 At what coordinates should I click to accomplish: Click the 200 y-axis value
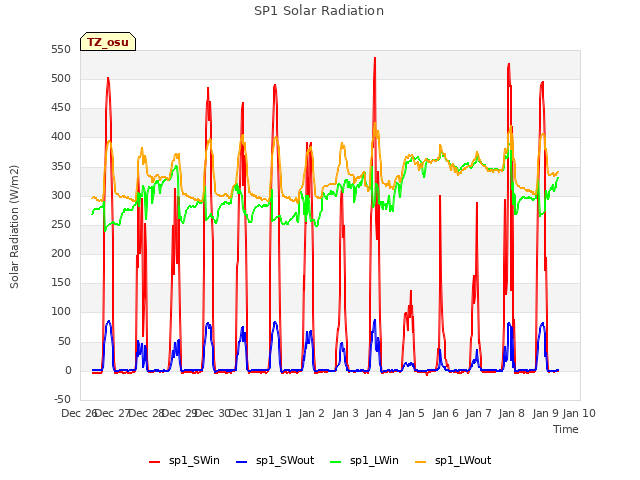tap(61, 253)
